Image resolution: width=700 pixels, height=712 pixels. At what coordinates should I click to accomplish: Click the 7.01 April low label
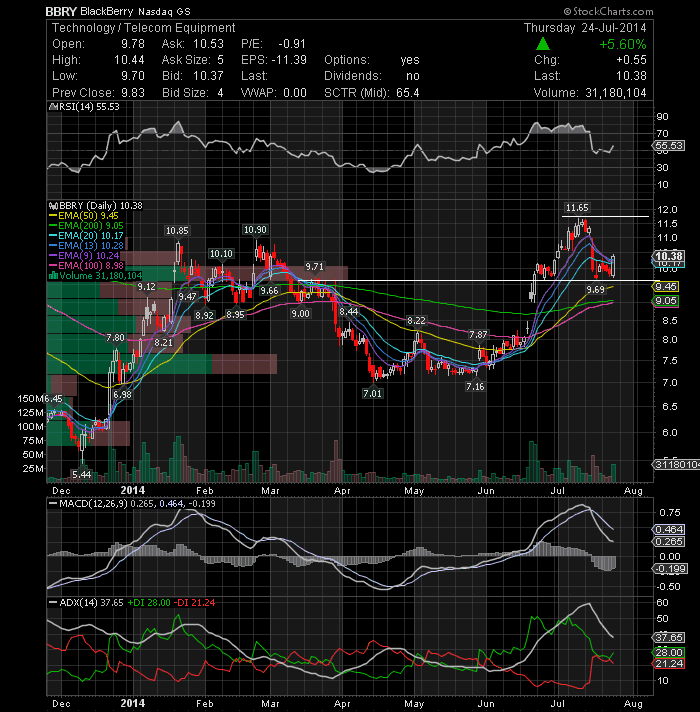pos(372,393)
